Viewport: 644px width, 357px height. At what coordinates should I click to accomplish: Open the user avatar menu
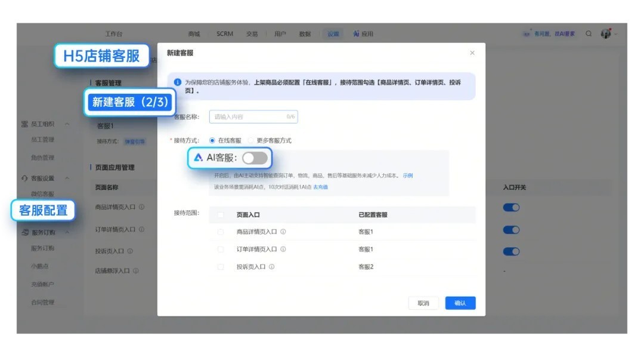click(606, 33)
